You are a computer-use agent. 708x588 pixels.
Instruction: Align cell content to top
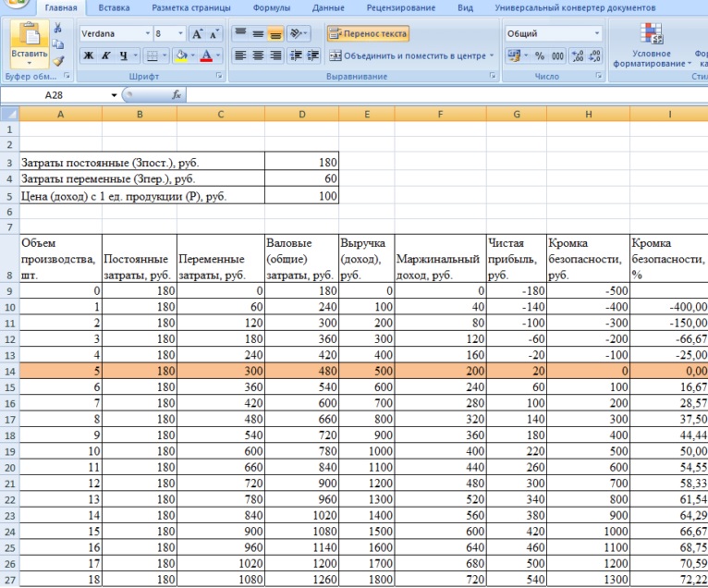(240, 33)
